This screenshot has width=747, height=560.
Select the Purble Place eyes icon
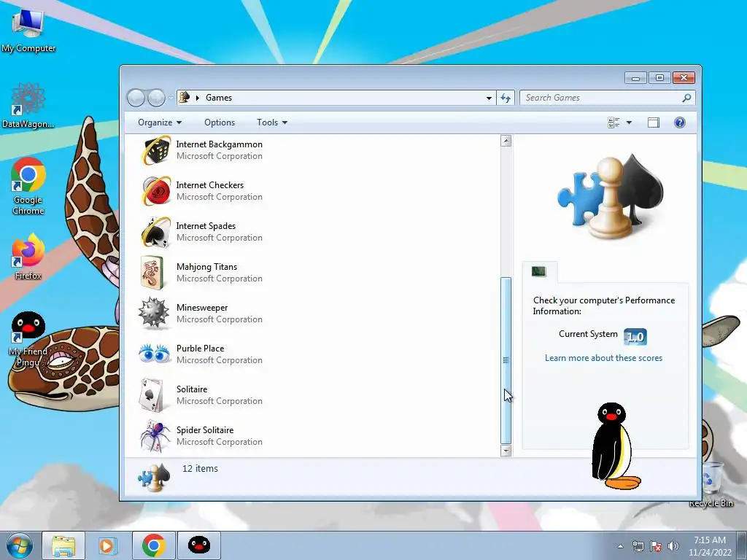pyautogui.click(x=155, y=354)
